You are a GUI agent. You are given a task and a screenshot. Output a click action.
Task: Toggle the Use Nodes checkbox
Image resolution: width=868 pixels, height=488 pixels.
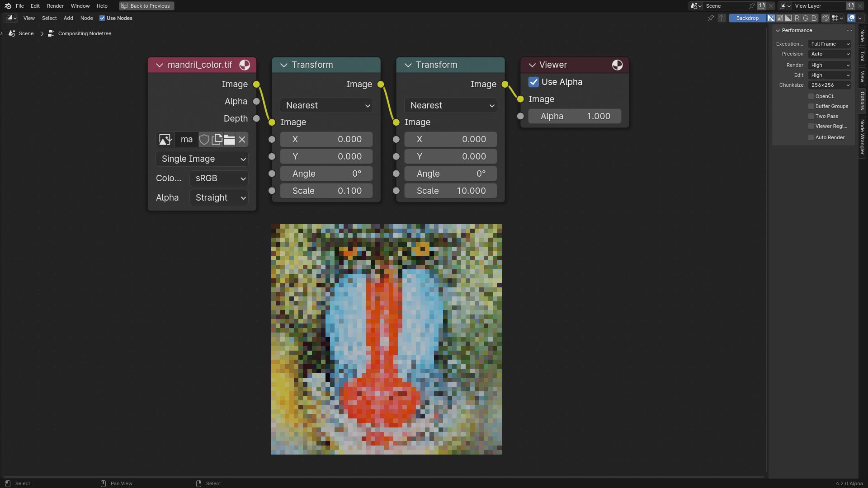(x=102, y=18)
